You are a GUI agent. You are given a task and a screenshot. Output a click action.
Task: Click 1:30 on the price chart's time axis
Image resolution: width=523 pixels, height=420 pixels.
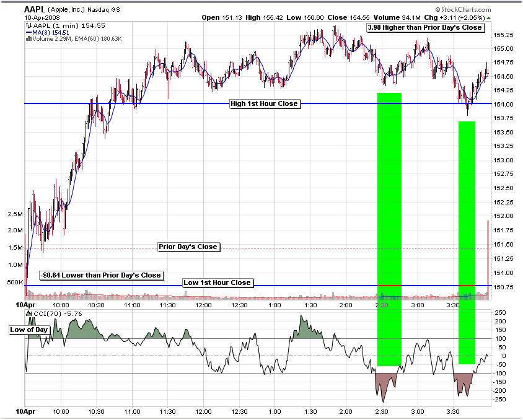click(x=310, y=305)
